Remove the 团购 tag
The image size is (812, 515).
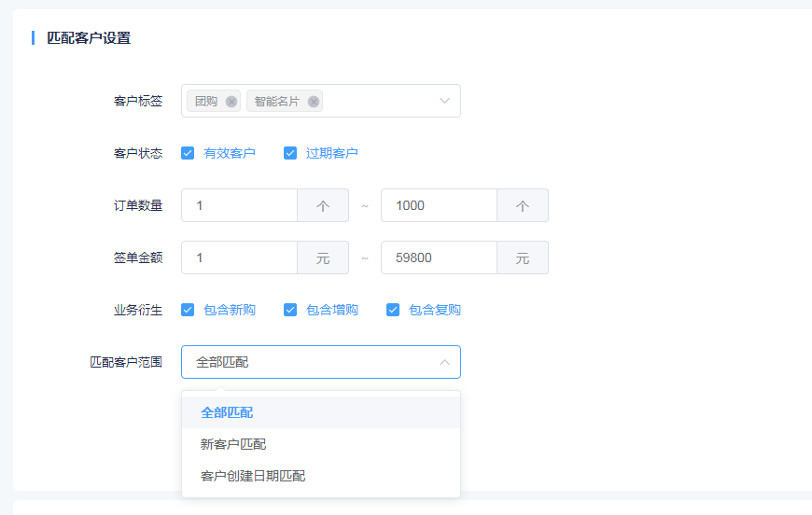(231, 102)
